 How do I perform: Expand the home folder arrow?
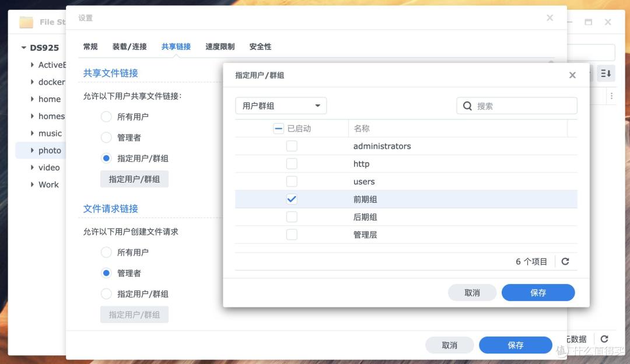(32, 99)
